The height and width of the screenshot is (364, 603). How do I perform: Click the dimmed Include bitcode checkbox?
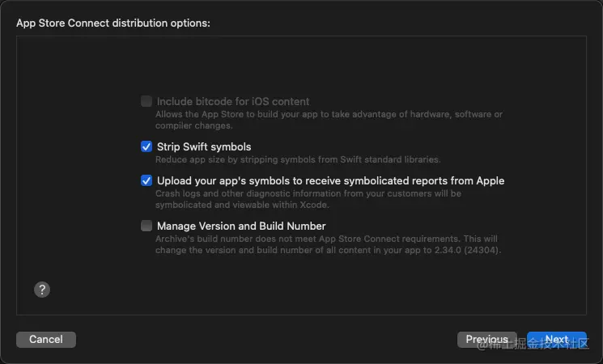tap(147, 101)
